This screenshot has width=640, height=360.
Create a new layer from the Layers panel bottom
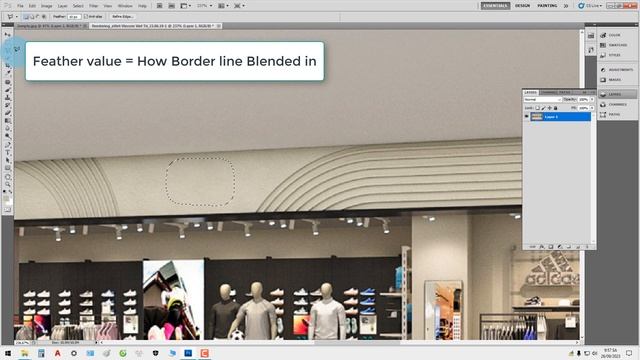coord(578,247)
